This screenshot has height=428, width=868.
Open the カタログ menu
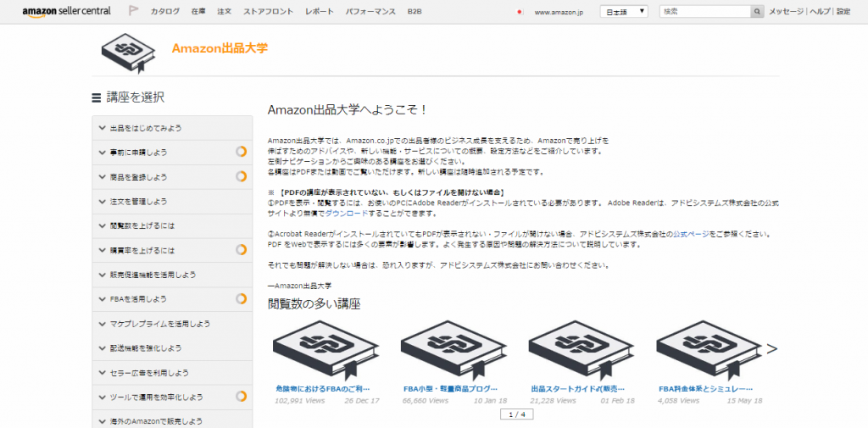[x=164, y=12]
